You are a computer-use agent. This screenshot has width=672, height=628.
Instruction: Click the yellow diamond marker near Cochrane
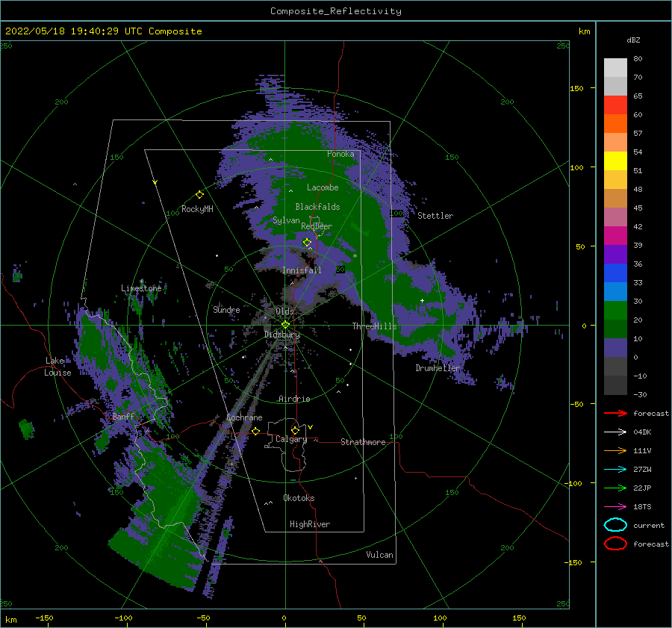pyautogui.click(x=256, y=431)
